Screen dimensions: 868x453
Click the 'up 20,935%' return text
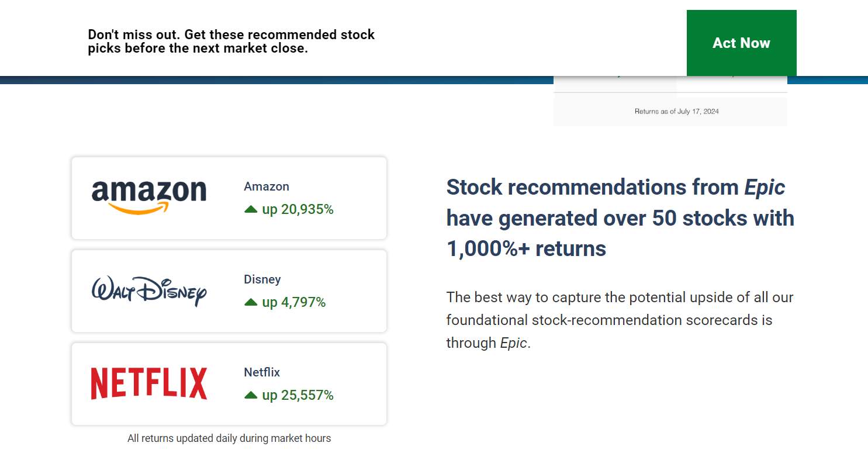tap(298, 209)
